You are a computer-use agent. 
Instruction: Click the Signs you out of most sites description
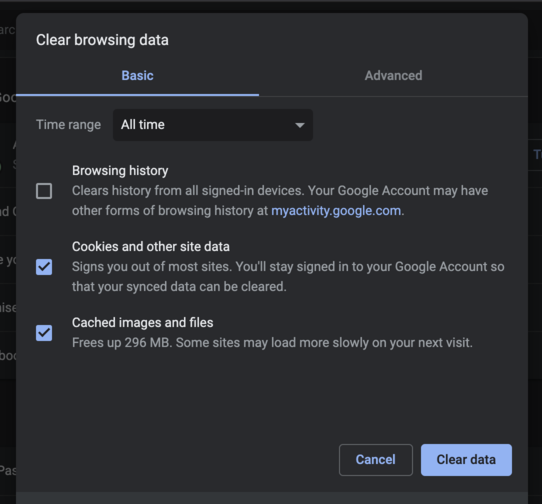point(288,277)
